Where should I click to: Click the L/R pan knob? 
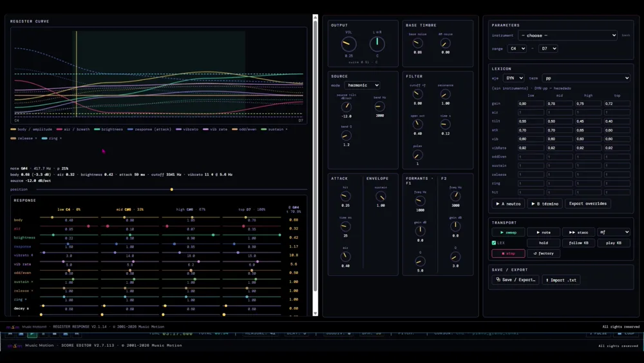click(x=377, y=44)
